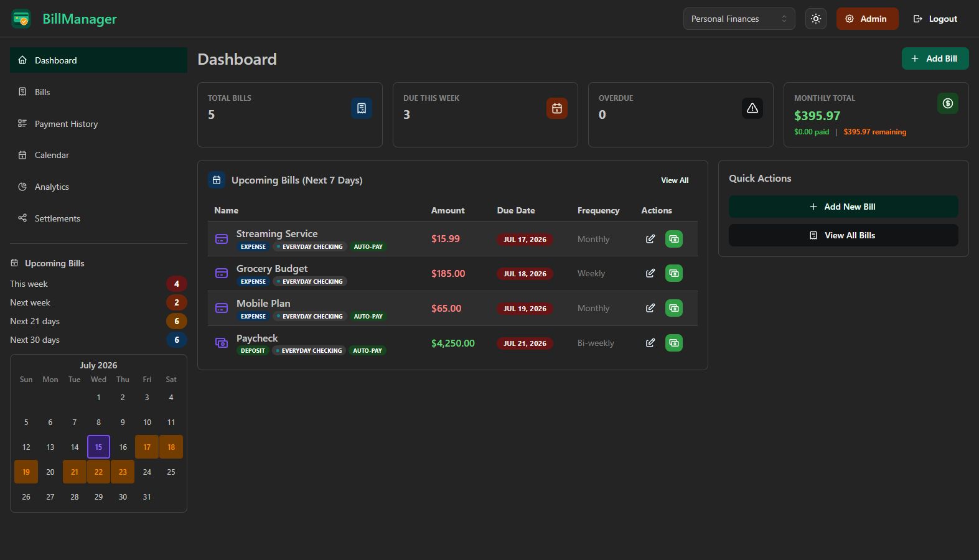Open Analytics in sidebar
Viewport: 979px width, 560px height.
[98, 187]
